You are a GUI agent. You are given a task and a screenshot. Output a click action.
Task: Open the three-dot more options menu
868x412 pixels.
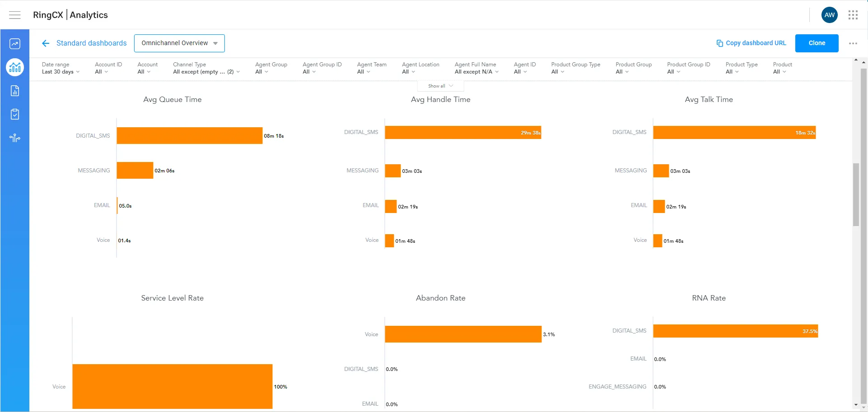pos(853,43)
